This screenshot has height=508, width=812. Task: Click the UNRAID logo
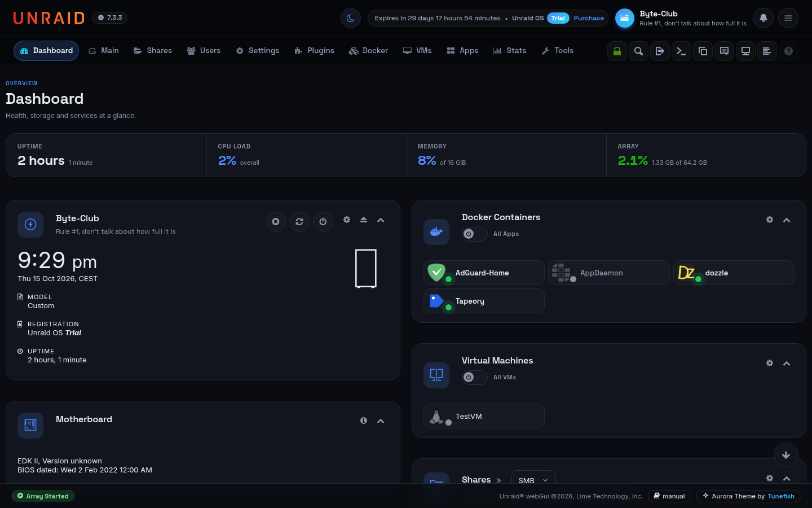tap(48, 18)
